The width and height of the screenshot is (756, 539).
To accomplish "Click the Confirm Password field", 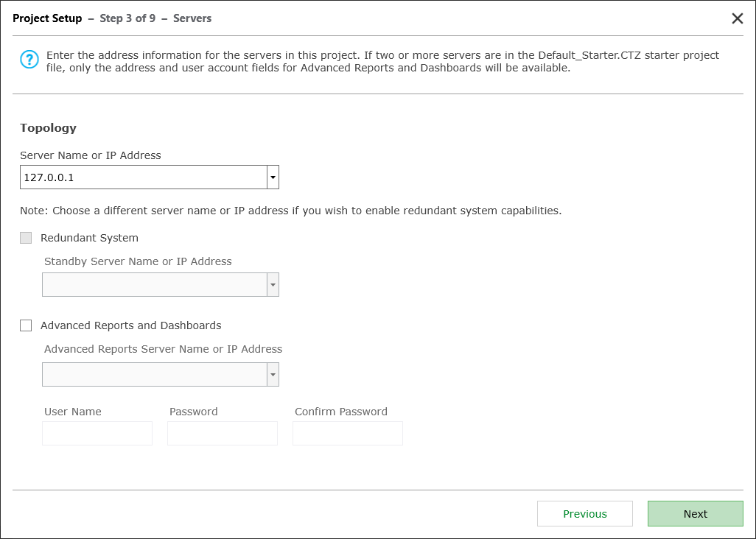I will click(x=347, y=433).
